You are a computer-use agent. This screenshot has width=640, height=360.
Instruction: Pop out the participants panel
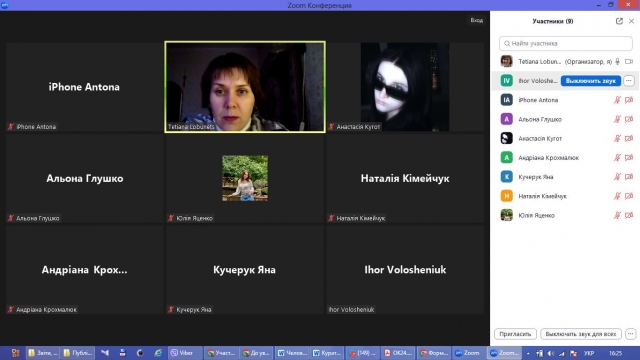(619, 21)
